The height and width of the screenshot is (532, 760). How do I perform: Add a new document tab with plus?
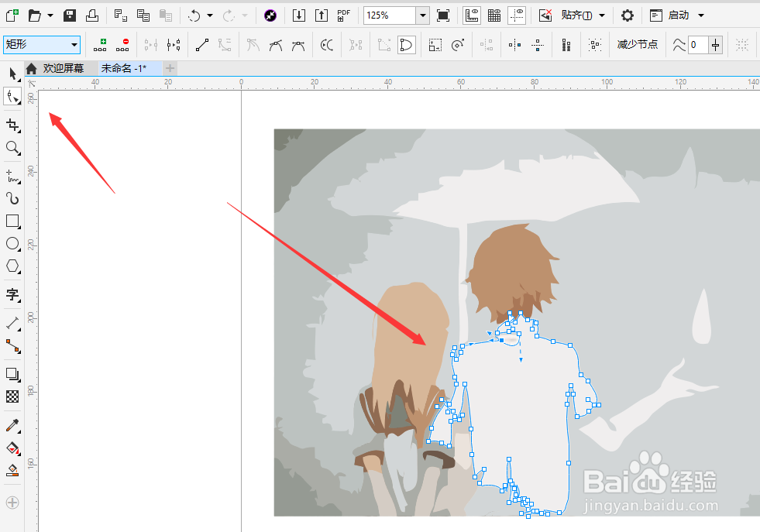click(170, 68)
